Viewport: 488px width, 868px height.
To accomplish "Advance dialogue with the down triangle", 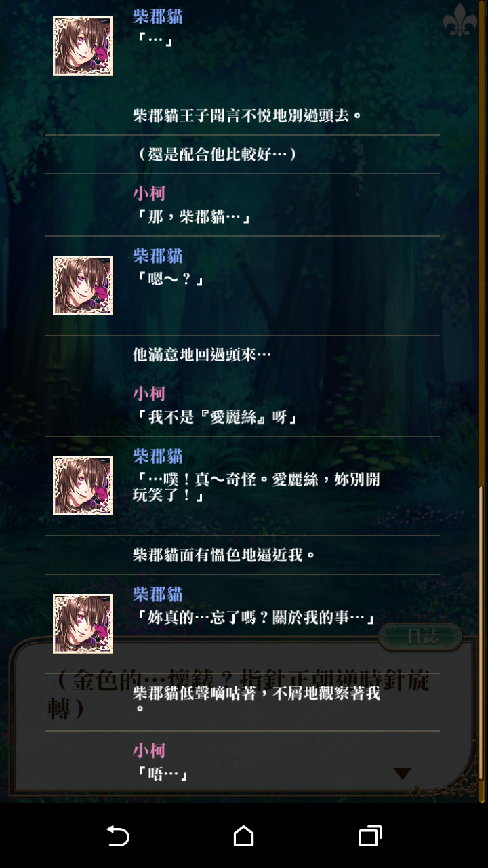I will click(403, 774).
